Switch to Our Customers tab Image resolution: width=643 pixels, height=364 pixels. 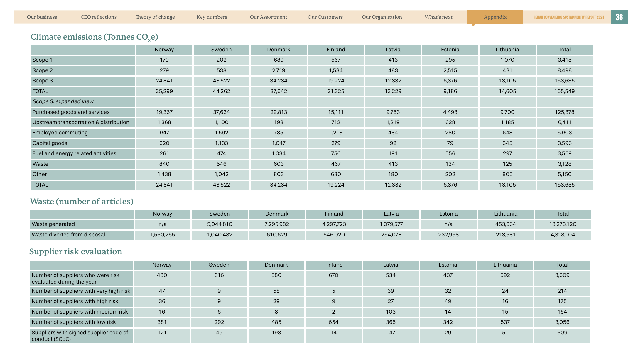click(325, 17)
